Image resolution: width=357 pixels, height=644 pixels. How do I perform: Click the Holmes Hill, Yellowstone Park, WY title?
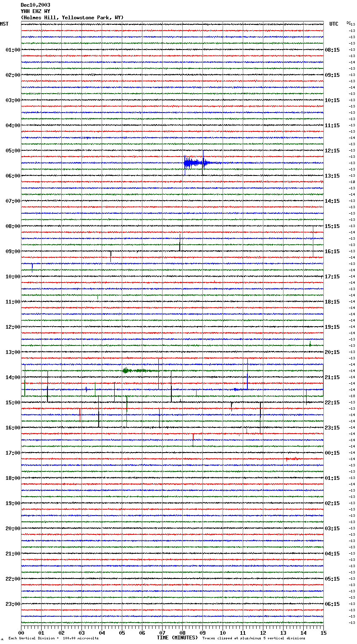tap(72, 18)
